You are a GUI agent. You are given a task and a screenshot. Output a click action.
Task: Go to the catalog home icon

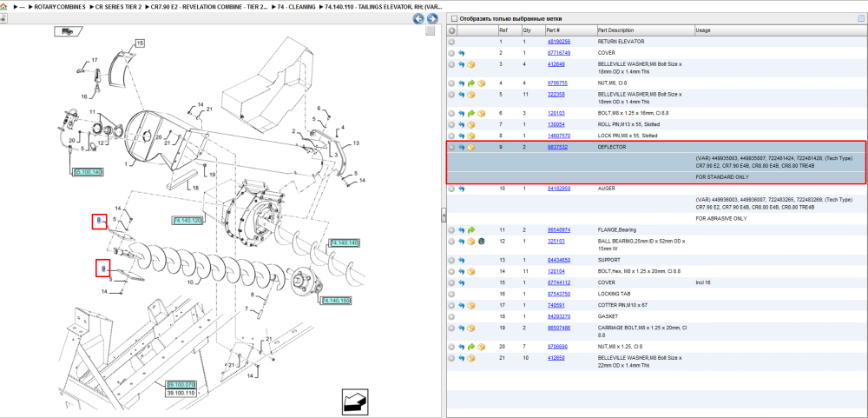coord(4,7)
